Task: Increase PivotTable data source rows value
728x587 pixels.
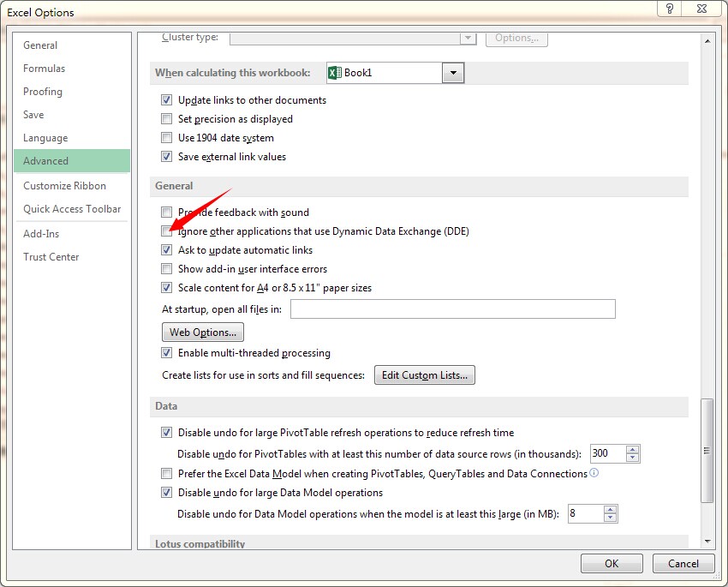Action: (x=632, y=449)
